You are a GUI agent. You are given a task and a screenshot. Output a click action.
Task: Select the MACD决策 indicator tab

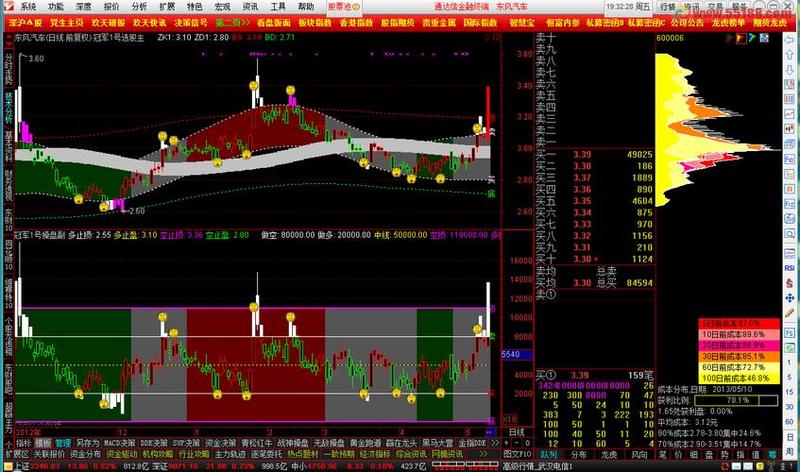pyautogui.click(x=120, y=443)
